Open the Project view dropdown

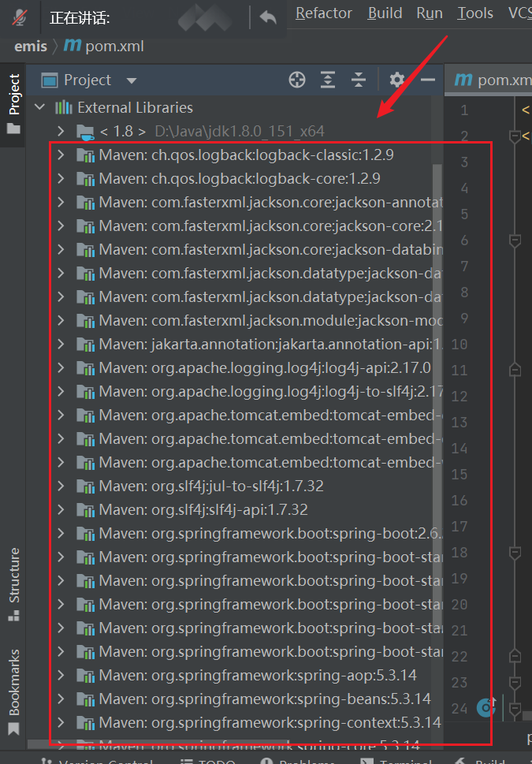(132, 80)
